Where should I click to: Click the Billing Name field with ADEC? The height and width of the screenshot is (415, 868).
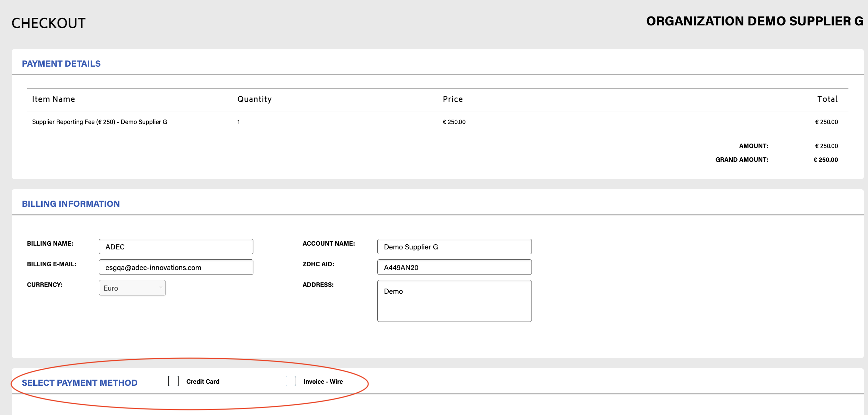tap(176, 247)
